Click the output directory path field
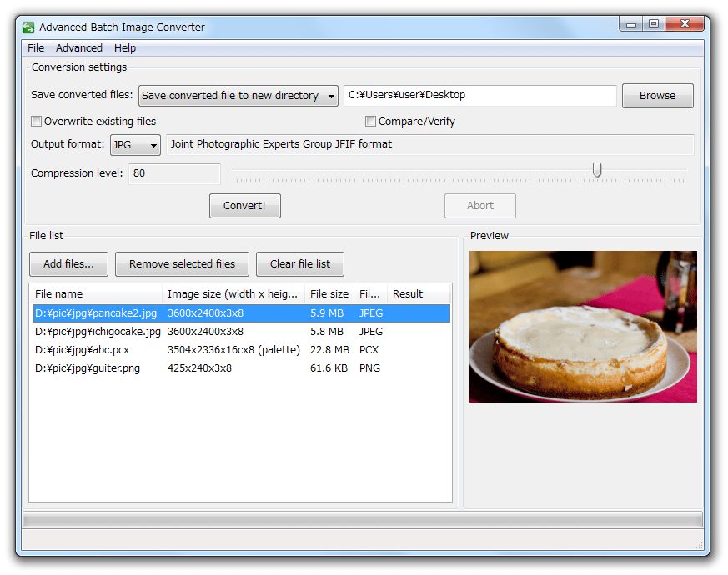Image resolution: width=728 pixels, height=575 pixels. 479,95
